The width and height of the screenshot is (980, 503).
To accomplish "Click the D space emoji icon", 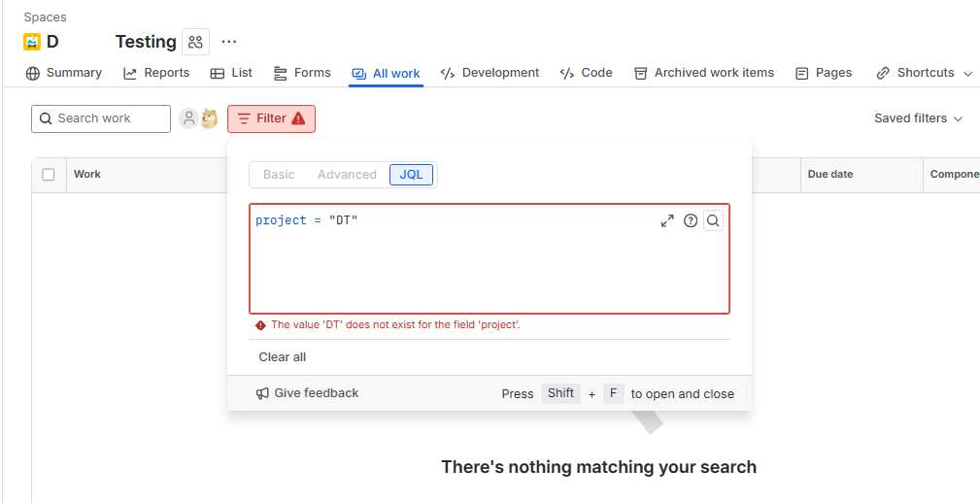I will [x=32, y=42].
